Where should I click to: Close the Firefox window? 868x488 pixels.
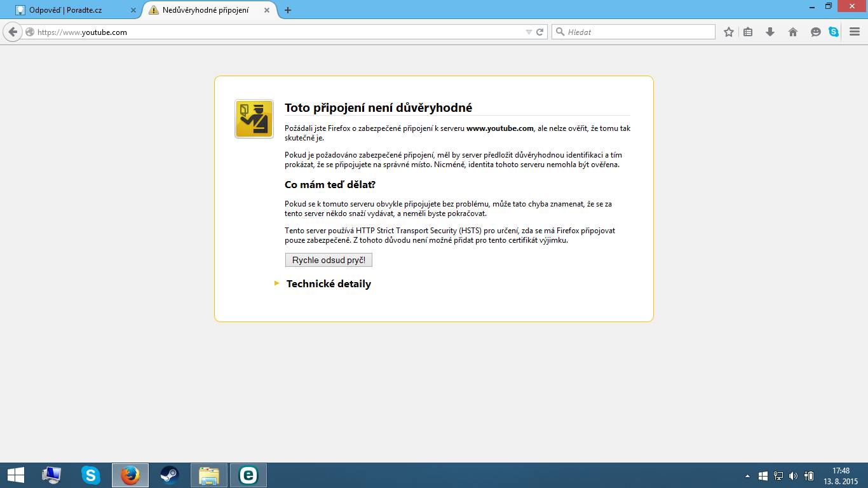coord(852,6)
